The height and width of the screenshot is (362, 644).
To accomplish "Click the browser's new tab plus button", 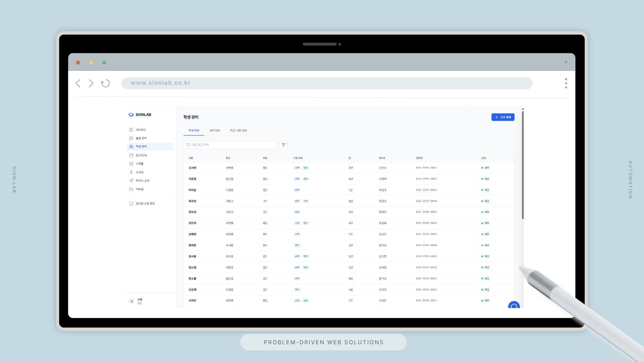I will point(566,62).
